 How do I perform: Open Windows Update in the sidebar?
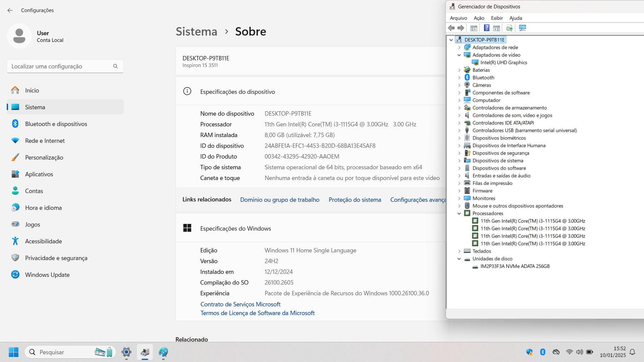[x=65, y=275]
